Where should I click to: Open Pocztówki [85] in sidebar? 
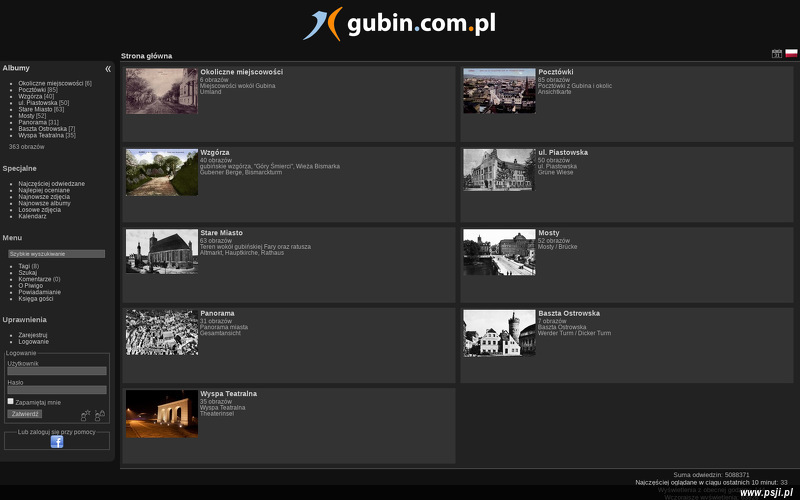coord(32,90)
